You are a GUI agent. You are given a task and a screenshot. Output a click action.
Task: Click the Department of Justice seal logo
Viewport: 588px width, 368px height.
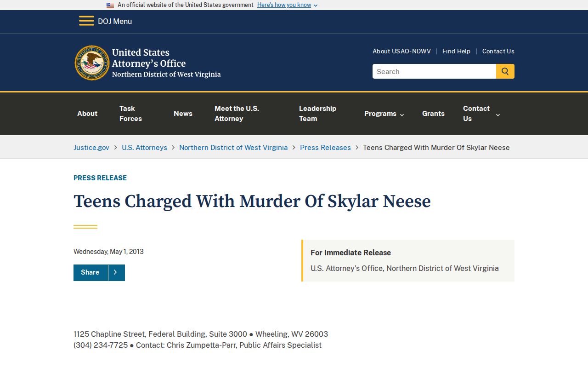pyautogui.click(x=92, y=63)
